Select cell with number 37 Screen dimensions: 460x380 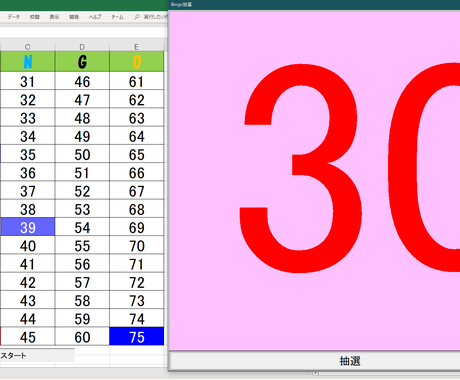[x=28, y=191]
